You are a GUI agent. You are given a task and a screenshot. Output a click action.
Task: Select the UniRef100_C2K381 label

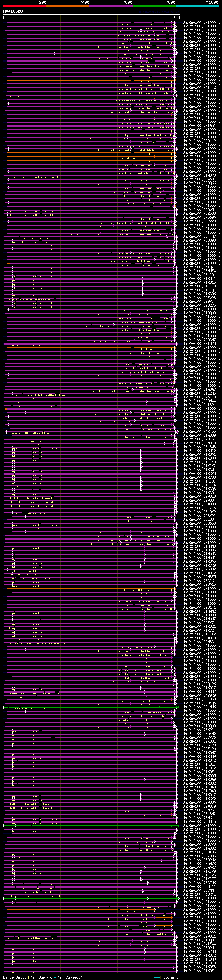(x=199, y=741)
